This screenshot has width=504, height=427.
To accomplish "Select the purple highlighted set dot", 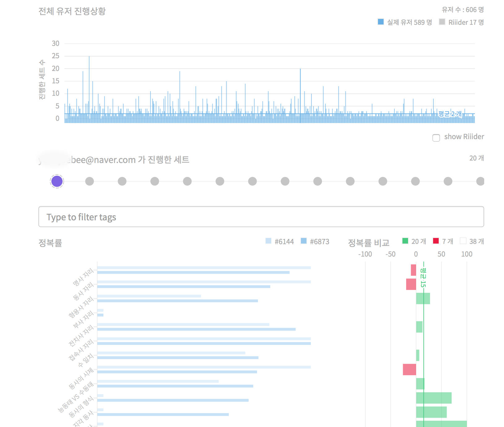I will pyautogui.click(x=57, y=181).
